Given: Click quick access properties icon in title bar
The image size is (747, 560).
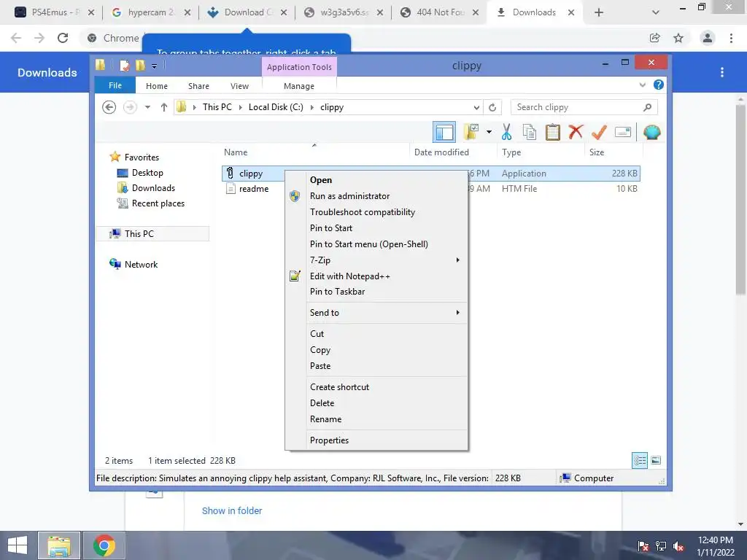Looking at the screenshot, I should pyautogui.click(x=124, y=65).
